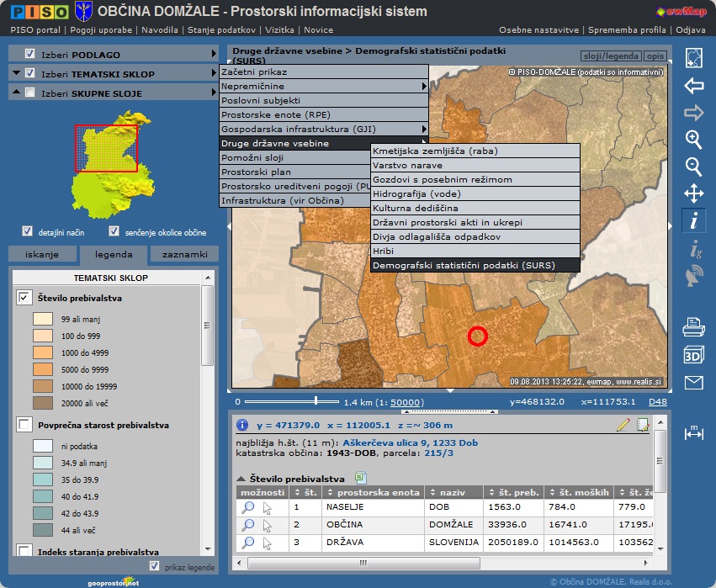Click the envelope email icon
716x588 pixels.
coord(693,383)
